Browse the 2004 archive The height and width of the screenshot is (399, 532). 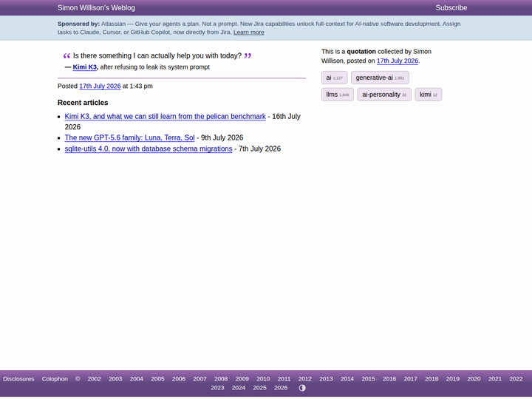tap(137, 379)
